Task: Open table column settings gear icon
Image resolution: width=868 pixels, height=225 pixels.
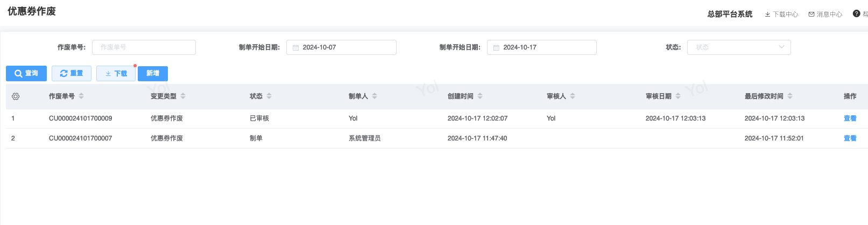Action: [x=16, y=96]
